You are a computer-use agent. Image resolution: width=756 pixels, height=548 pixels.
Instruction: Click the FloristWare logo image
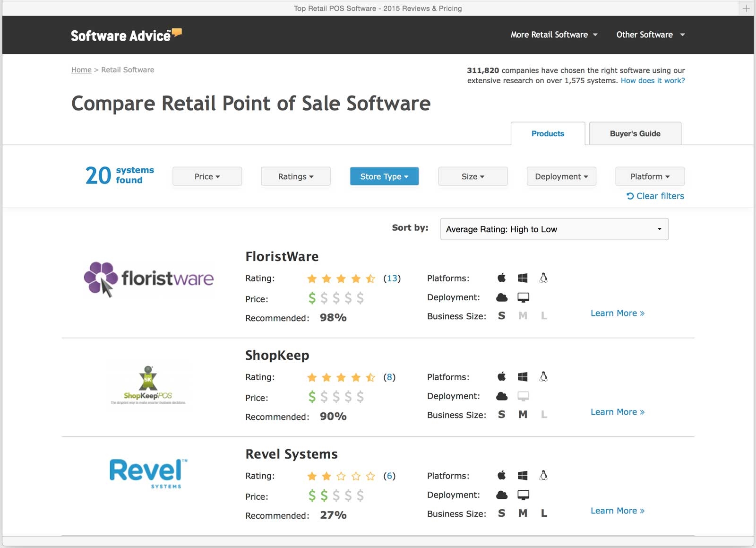pos(149,279)
